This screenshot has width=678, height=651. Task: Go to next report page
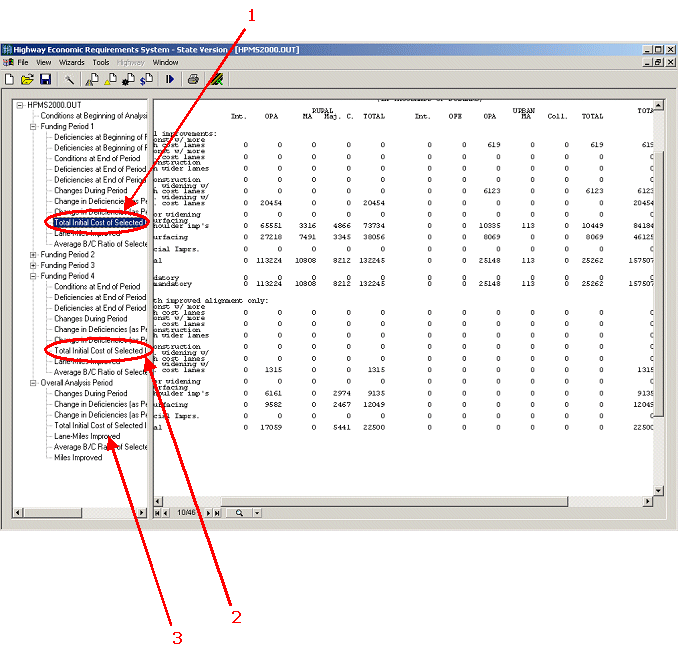click(208, 513)
